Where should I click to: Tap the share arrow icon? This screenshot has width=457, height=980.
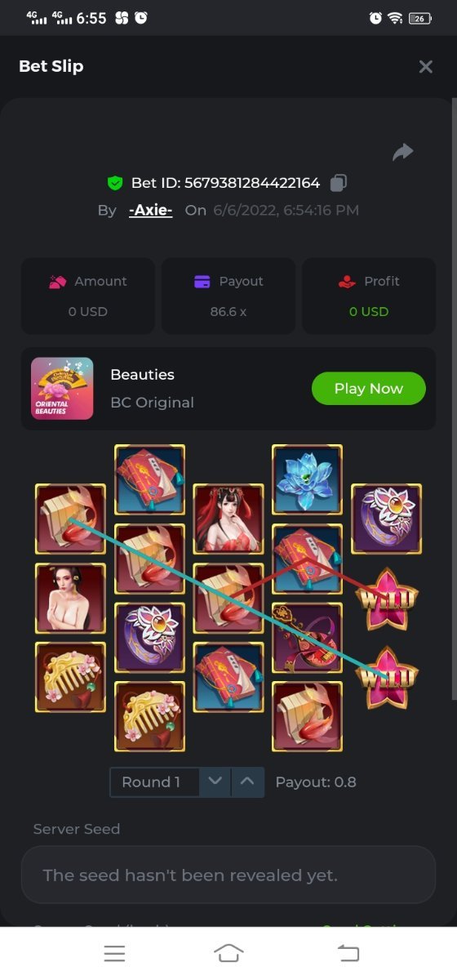403,152
